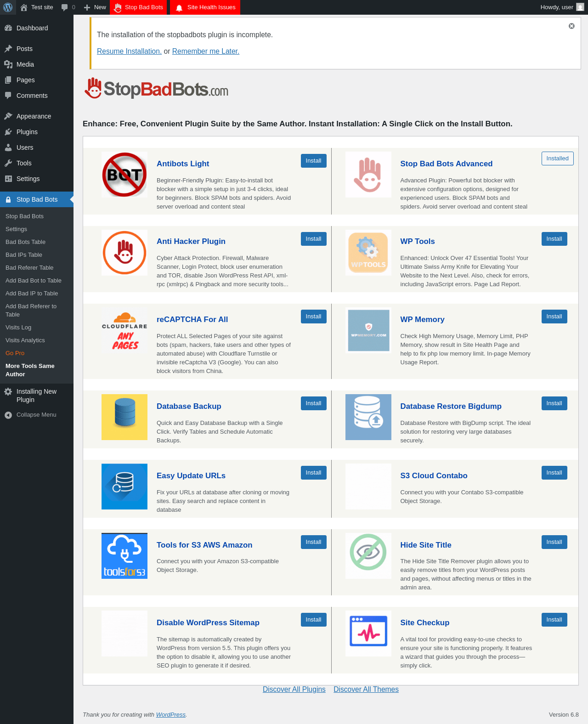This screenshot has height=724, width=588.
Task: Click the Comments icon in sidebar
Action: click(x=8, y=96)
